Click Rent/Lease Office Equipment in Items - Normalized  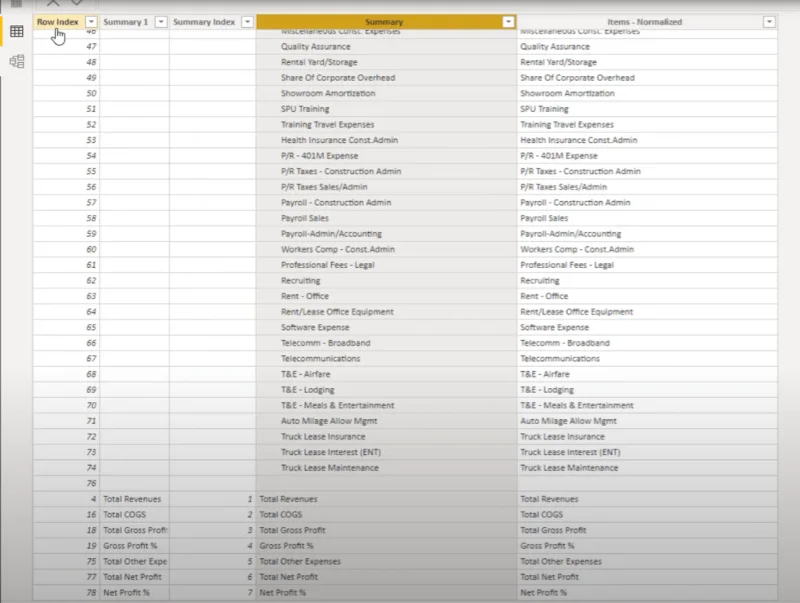(x=576, y=312)
